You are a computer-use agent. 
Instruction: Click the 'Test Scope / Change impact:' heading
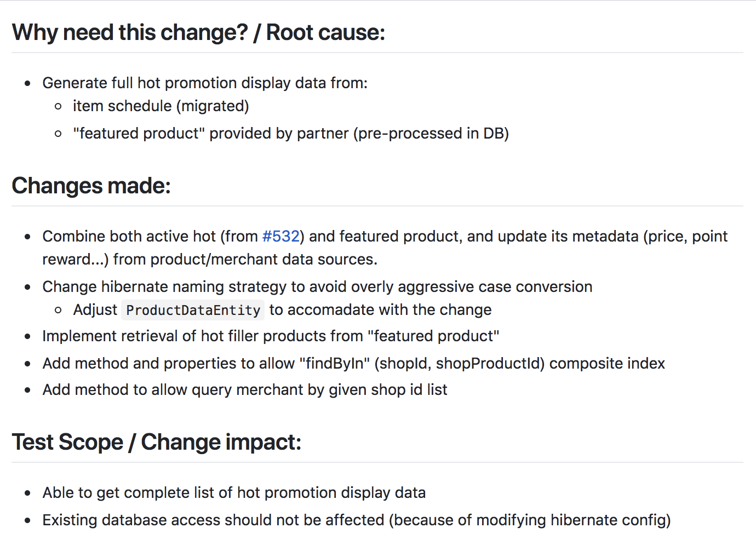157,442
